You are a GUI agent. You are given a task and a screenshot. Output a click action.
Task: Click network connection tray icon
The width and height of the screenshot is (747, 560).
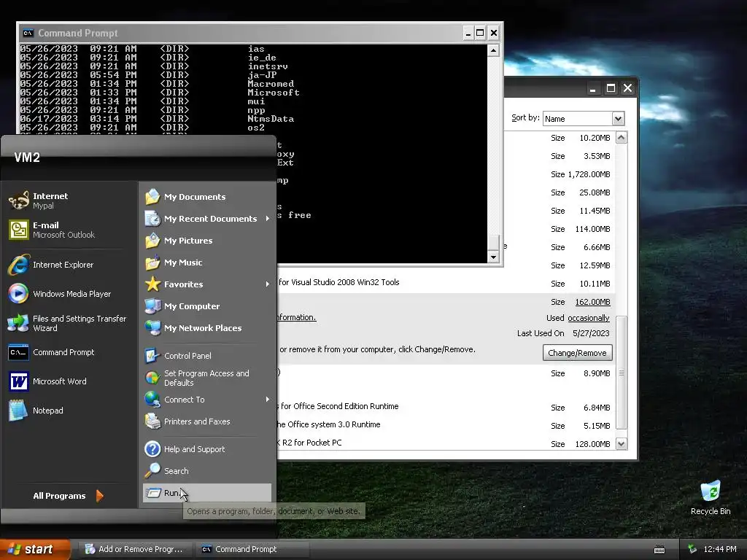tap(692, 549)
